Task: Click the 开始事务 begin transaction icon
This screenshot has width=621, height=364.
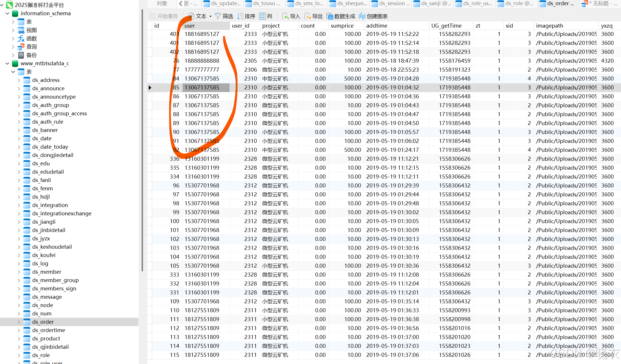Action: point(153,16)
